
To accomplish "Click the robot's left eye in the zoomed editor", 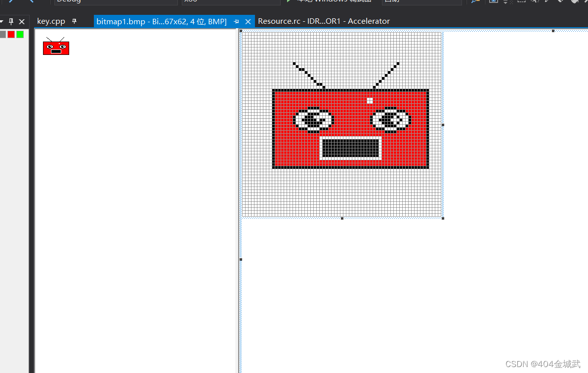I will [x=313, y=120].
